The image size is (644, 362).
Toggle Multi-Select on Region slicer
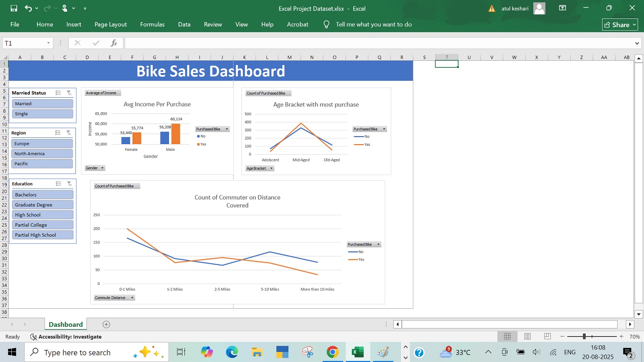tap(58, 133)
